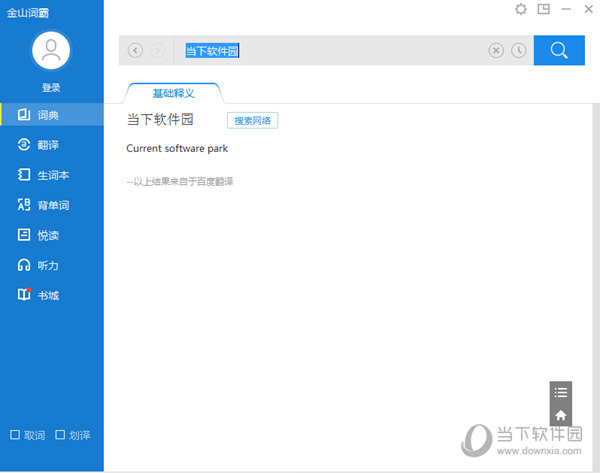Screen dimensions: 600x473
Task: Click the translation text 'Current software park'
Action: 177,148
